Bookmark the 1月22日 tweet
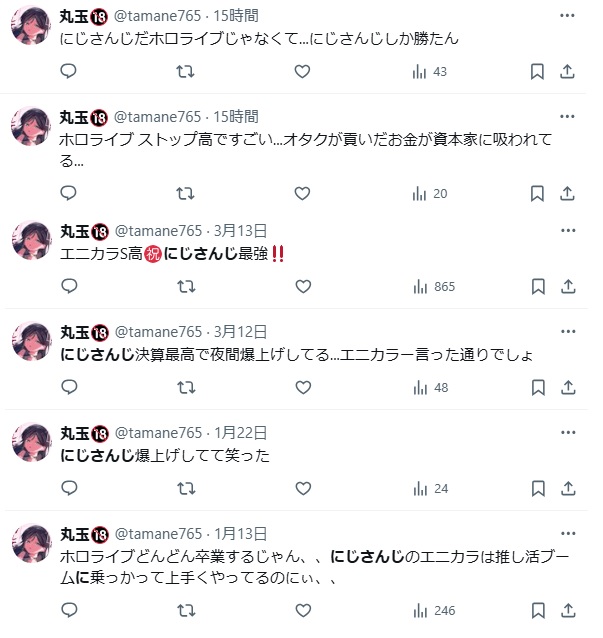 tap(537, 489)
